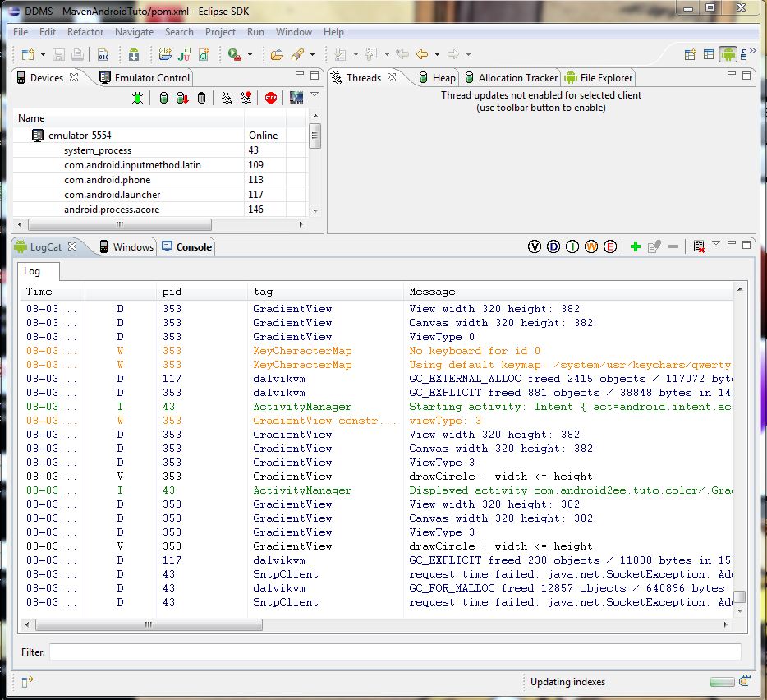
Task: Open the Devices view menu triangle
Action: (314, 94)
